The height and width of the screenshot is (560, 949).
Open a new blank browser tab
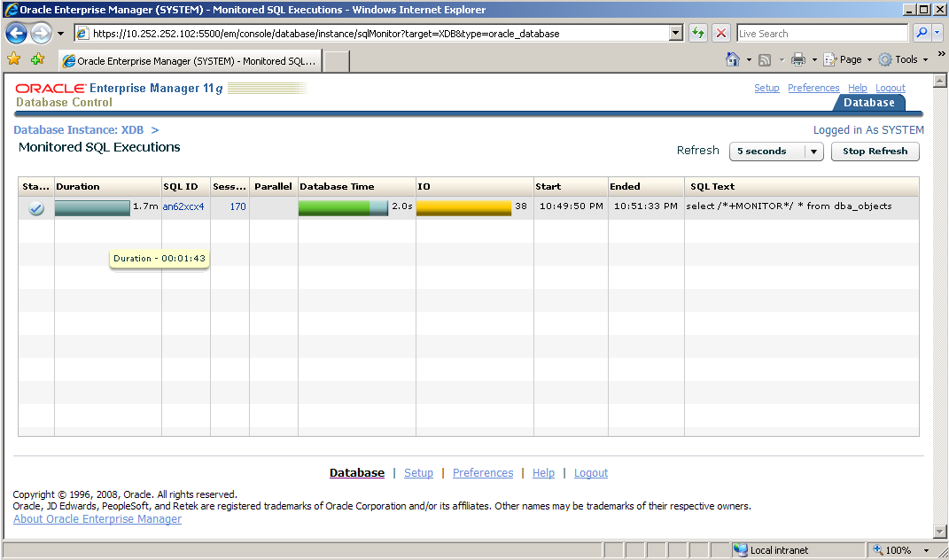click(337, 61)
